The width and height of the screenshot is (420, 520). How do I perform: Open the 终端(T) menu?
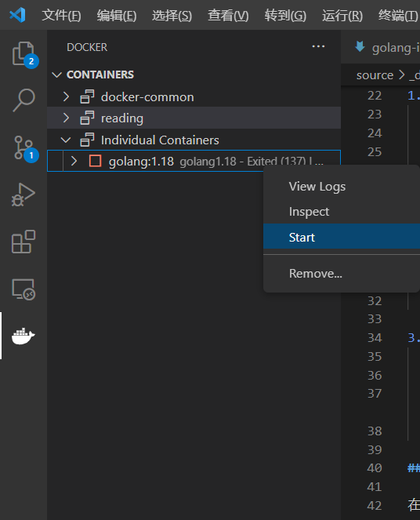click(398, 15)
